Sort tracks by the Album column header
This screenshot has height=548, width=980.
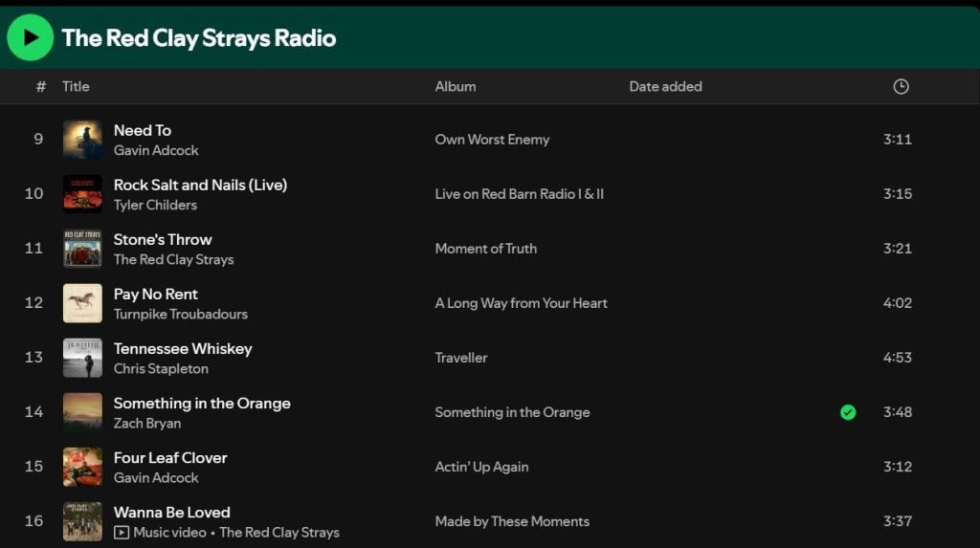[456, 86]
